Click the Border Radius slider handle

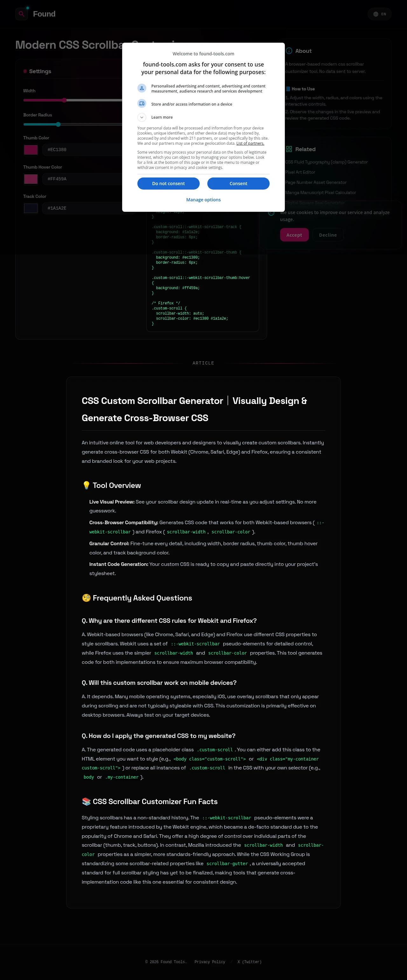[58, 124]
